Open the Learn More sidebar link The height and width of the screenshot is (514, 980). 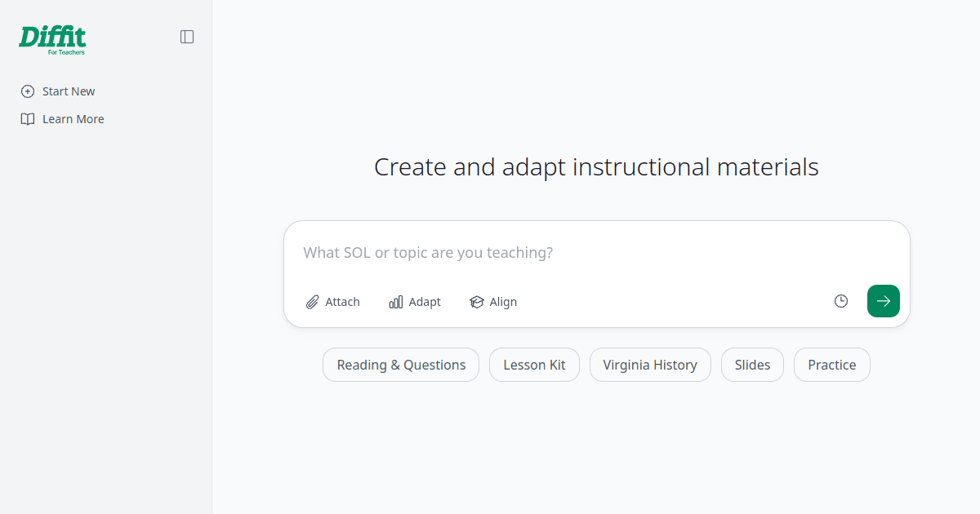coord(63,119)
